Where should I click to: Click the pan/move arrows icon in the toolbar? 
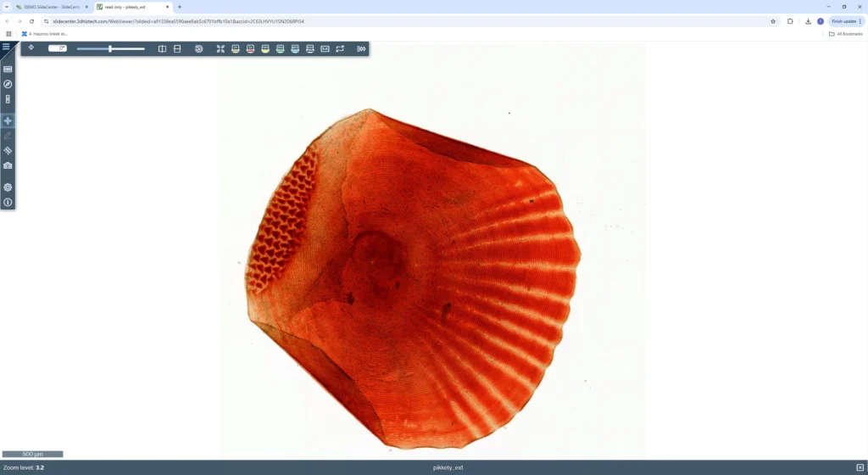(31, 47)
